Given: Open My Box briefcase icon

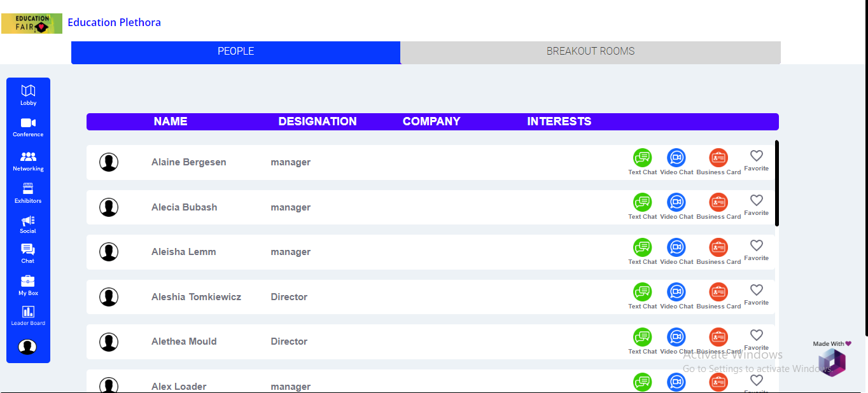Looking at the screenshot, I should pos(28,281).
